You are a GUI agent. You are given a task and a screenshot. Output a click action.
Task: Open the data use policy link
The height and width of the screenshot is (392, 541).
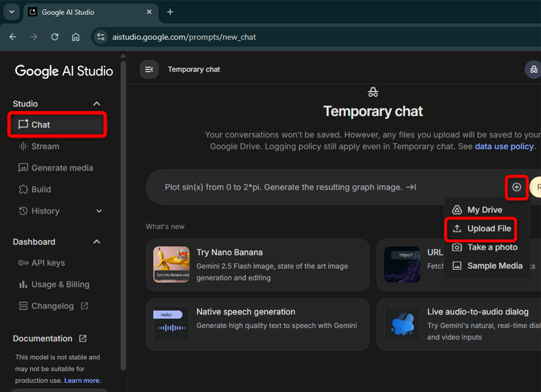pos(504,146)
